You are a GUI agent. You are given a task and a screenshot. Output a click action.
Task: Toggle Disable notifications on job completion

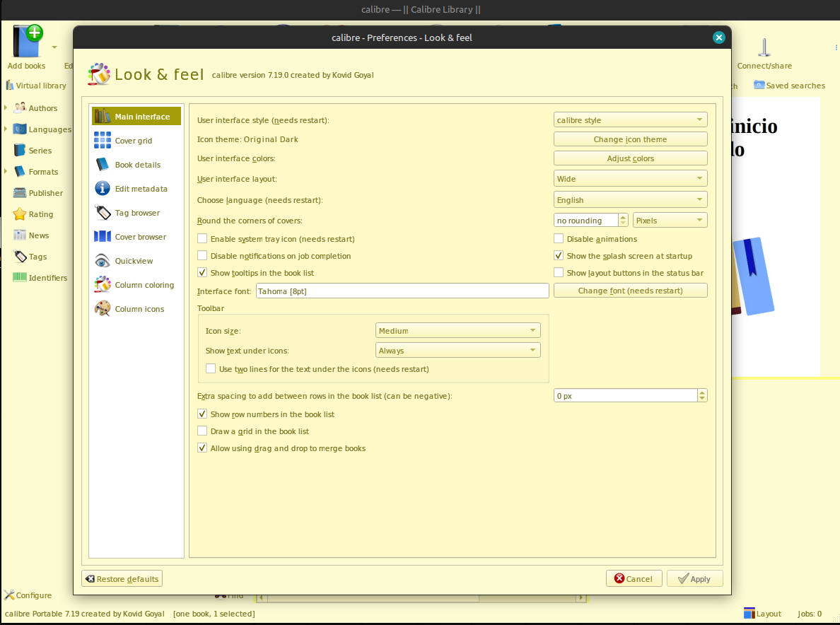[x=202, y=255]
